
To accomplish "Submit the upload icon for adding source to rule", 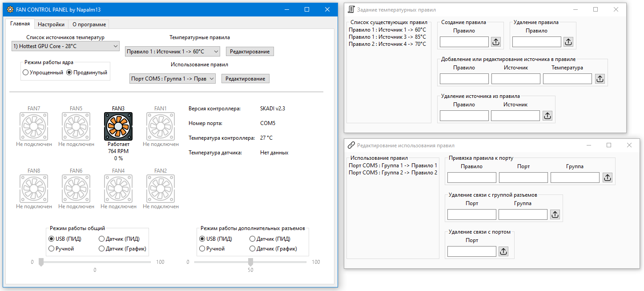I will click(600, 79).
